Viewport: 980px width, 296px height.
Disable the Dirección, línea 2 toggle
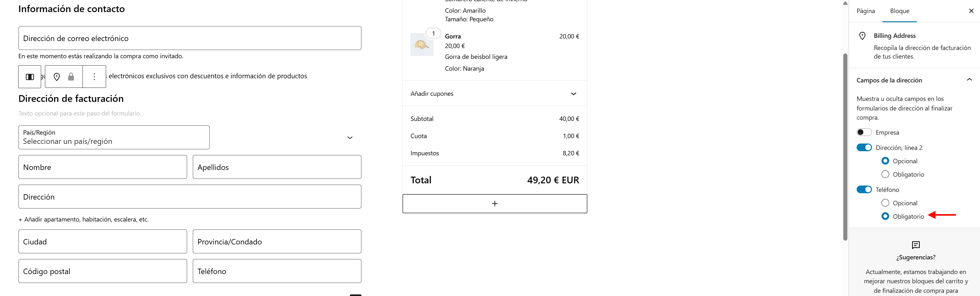click(x=864, y=147)
